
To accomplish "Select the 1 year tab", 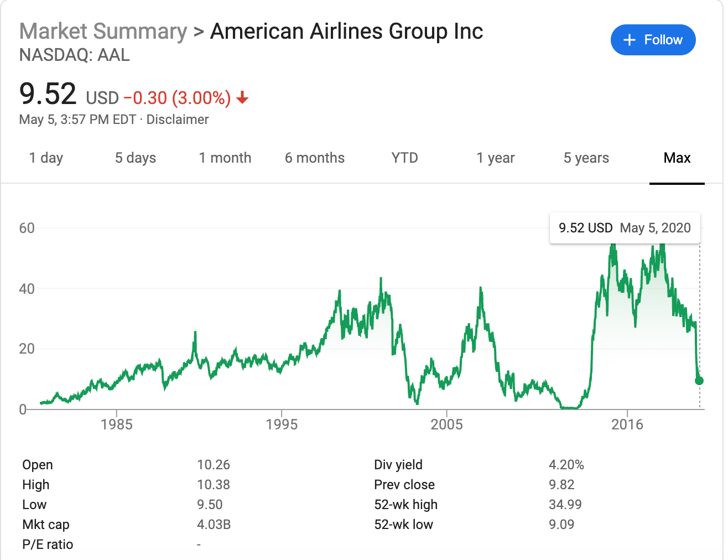I will 496,158.
